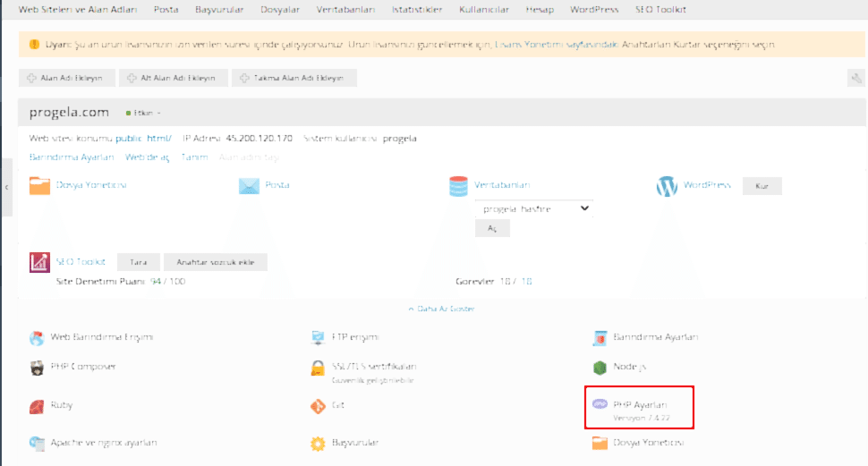Open the WordPress logo icon
This screenshot has height=466, width=868.
pos(667,186)
